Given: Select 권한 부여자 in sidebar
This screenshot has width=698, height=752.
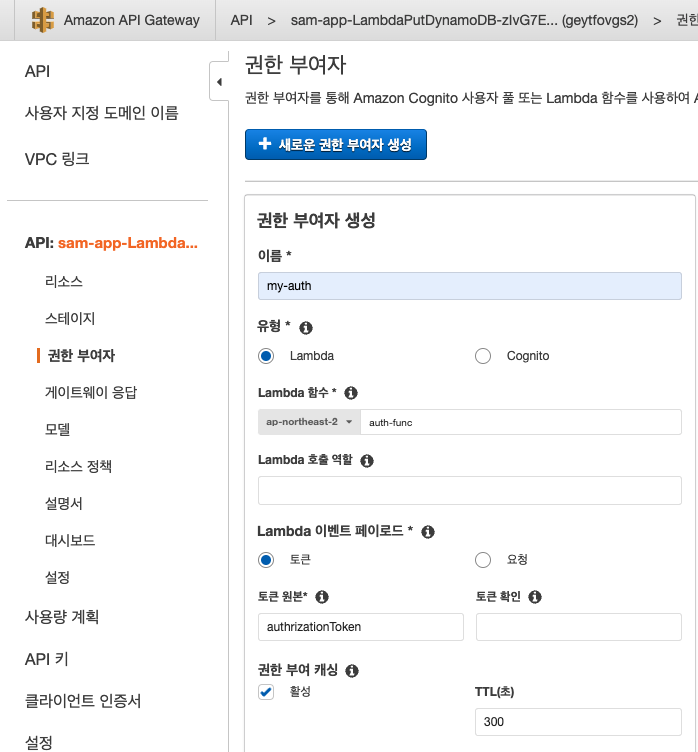Looking at the screenshot, I should (81, 355).
